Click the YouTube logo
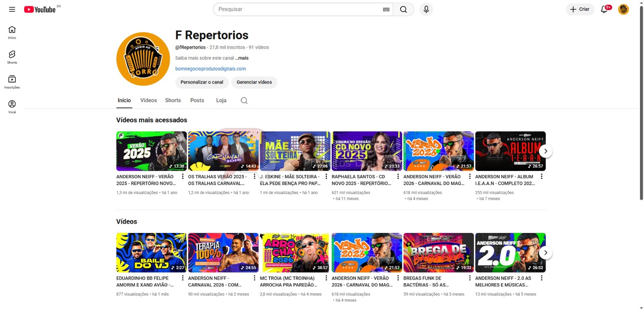The image size is (644, 311). [40, 9]
